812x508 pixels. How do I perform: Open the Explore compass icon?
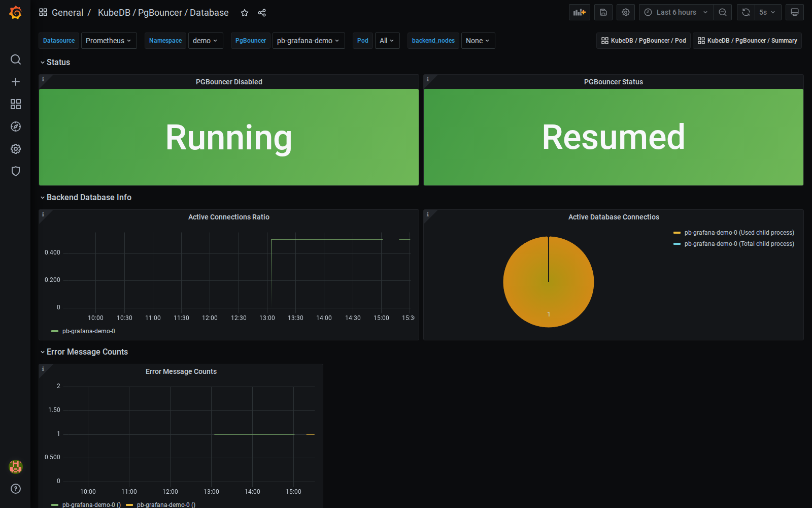point(16,126)
